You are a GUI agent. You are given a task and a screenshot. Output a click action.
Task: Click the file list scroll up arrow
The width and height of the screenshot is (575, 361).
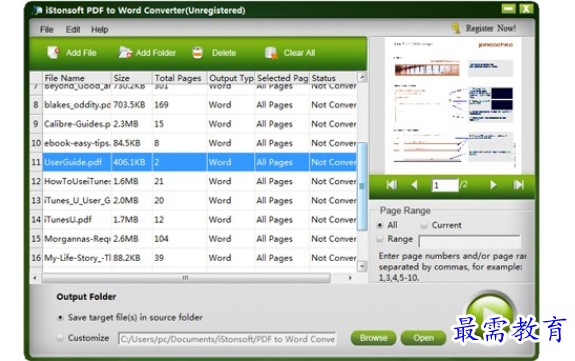tap(362, 77)
